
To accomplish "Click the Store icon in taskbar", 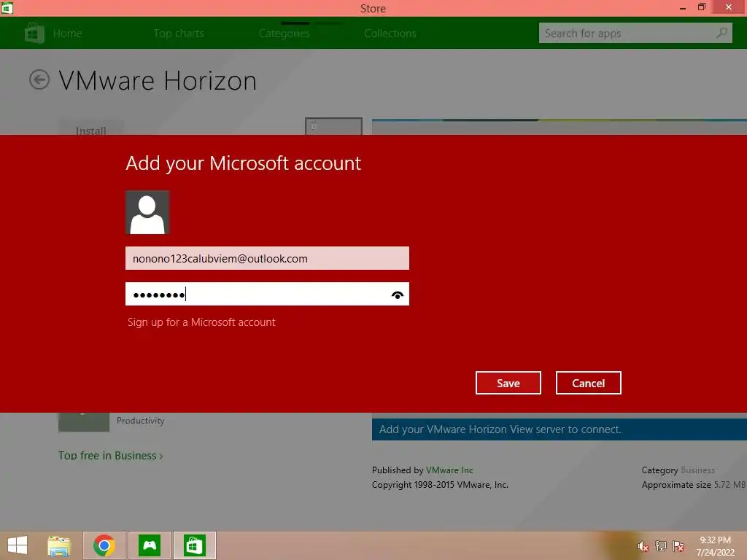I will pyautogui.click(x=194, y=545).
